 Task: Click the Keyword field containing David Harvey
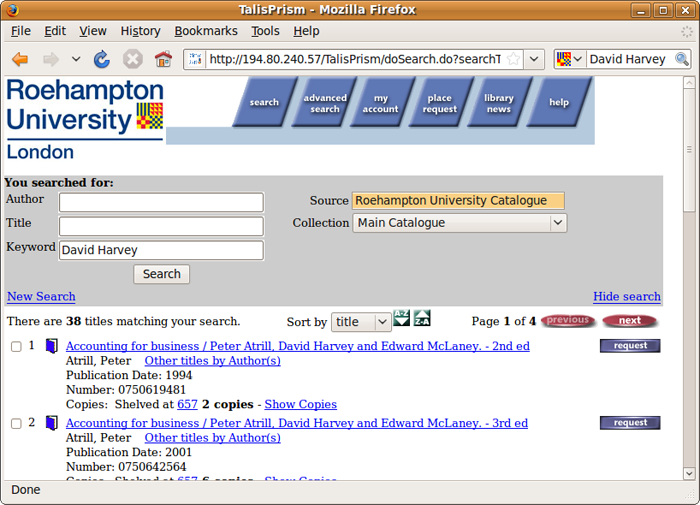click(x=161, y=250)
